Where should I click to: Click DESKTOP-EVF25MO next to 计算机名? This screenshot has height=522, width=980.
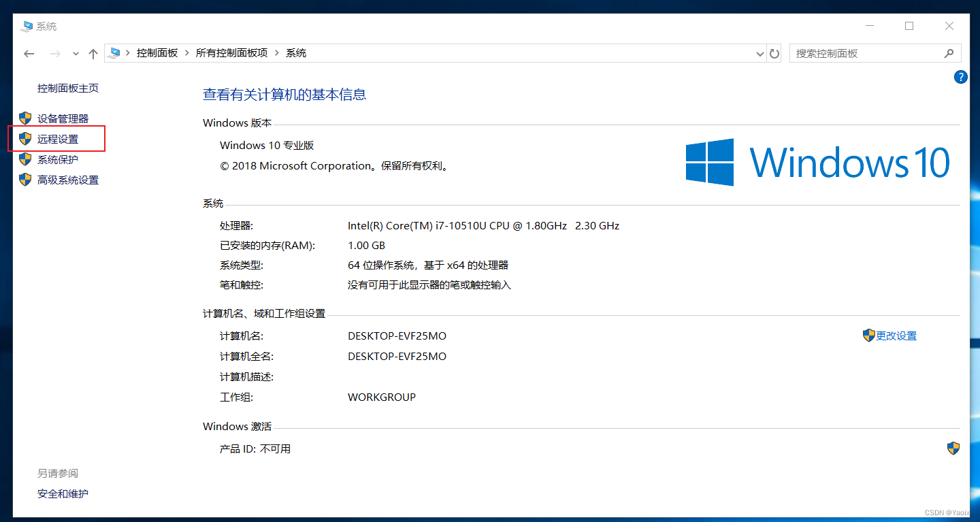[x=397, y=336]
